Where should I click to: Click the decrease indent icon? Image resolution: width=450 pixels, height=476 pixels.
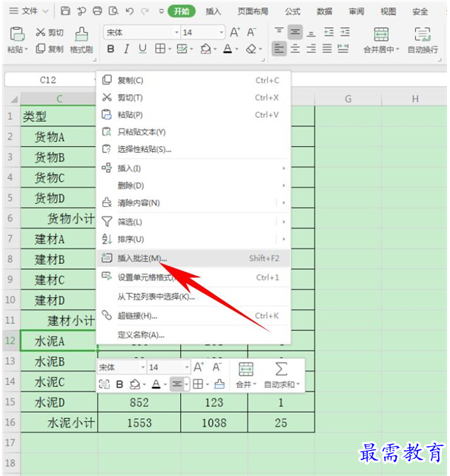click(328, 32)
